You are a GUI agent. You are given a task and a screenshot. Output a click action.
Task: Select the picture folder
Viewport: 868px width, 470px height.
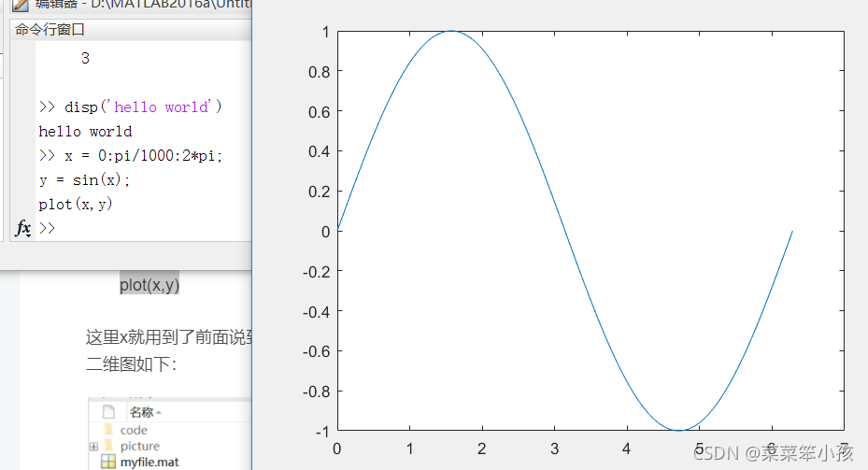(x=139, y=447)
